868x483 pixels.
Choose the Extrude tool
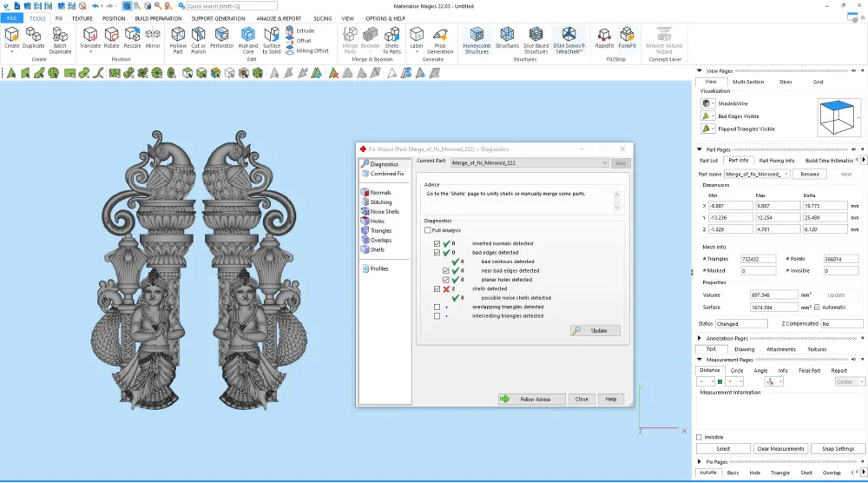[300, 31]
